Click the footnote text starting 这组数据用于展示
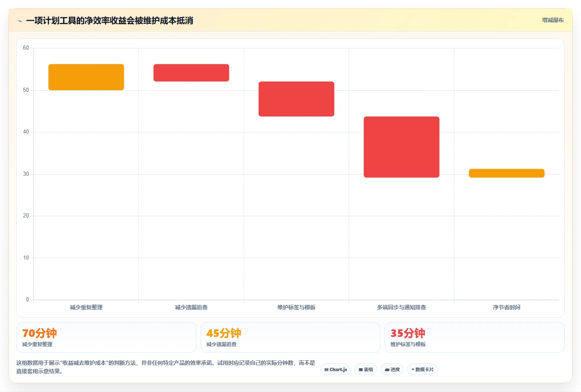Screen dimensions: 581x392 (166, 367)
